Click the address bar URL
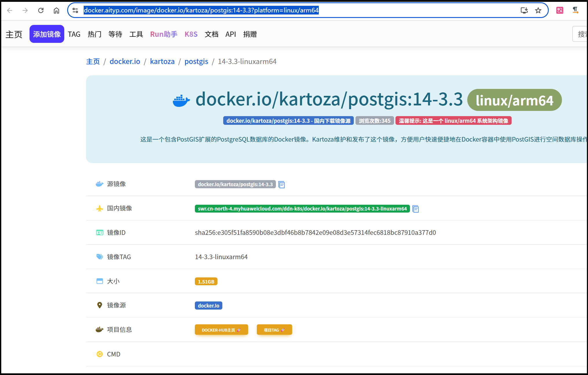 pyautogui.click(x=201, y=10)
